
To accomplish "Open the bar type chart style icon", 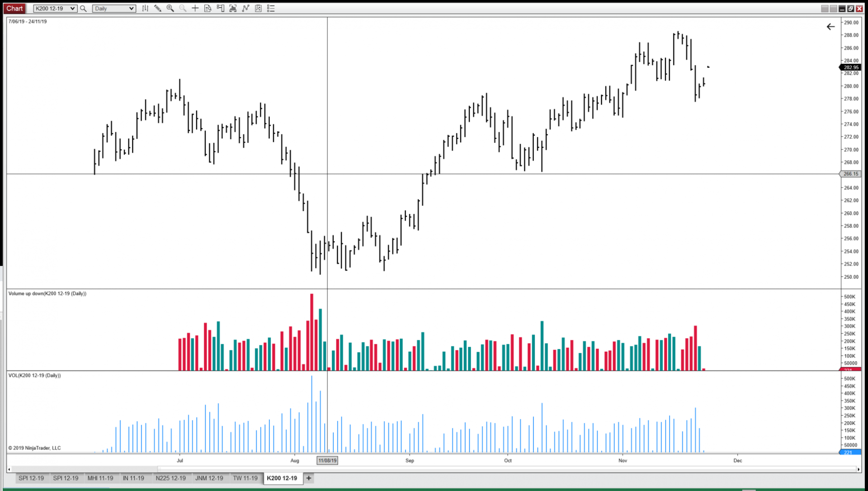I will [145, 8].
